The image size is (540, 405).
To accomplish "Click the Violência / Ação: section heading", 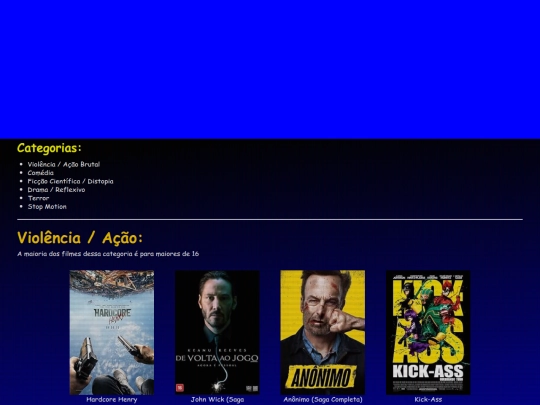I will point(80,238).
